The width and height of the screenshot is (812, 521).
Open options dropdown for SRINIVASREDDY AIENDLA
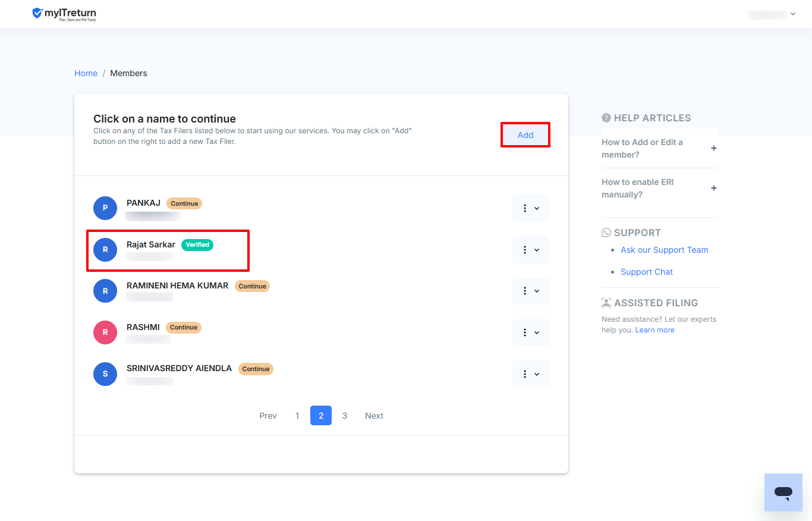[x=531, y=374]
